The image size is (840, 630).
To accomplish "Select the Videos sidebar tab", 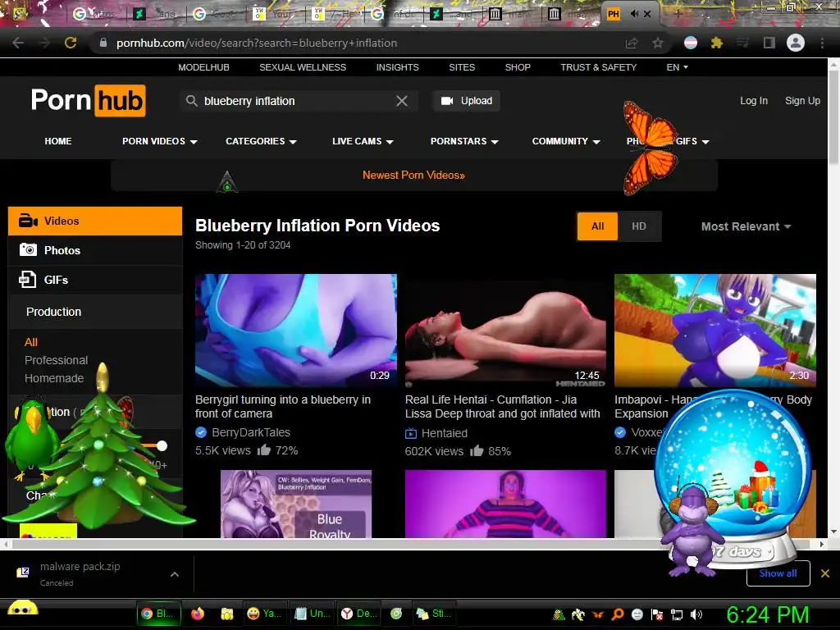I will coord(95,221).
